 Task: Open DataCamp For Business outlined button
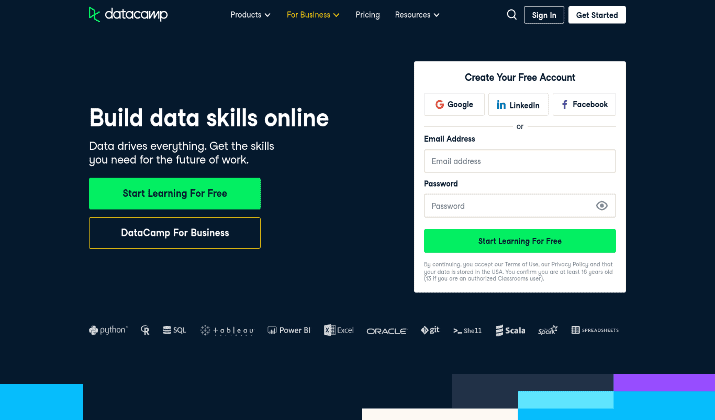coord(175,233)
